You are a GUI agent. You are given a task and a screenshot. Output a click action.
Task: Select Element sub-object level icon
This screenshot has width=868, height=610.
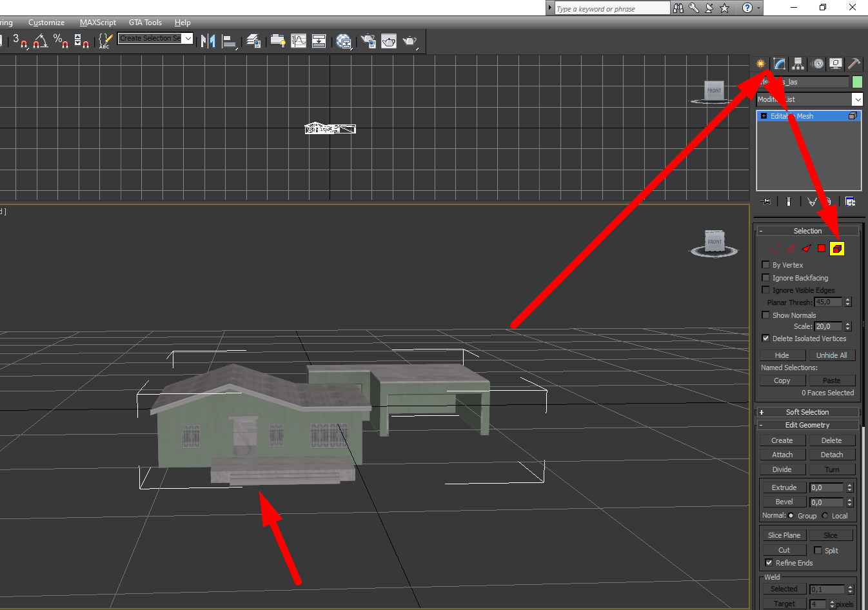[x=837, y=248]
